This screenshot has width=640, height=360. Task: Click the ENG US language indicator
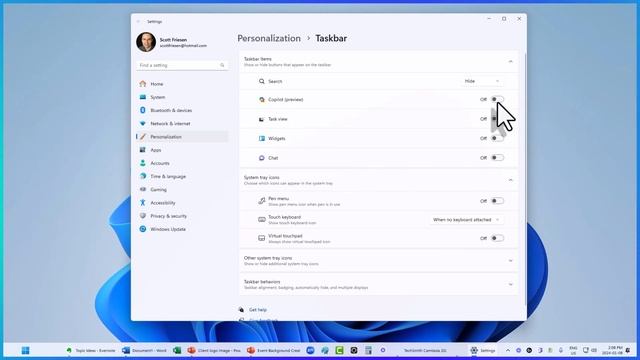pos(573,351)
